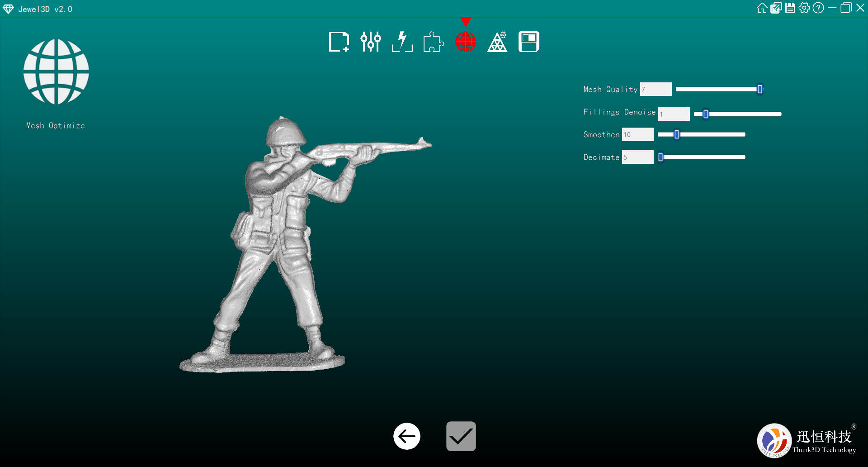Image resolution: width=868 pixels, height=467 pixels.
Task: Select the red globe mesh step
Action: [x=465, y=42]
